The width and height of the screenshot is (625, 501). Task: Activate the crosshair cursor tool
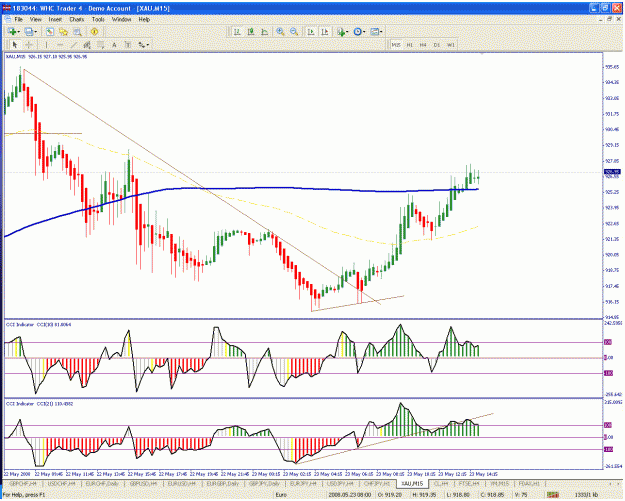[x=29, y=45]
